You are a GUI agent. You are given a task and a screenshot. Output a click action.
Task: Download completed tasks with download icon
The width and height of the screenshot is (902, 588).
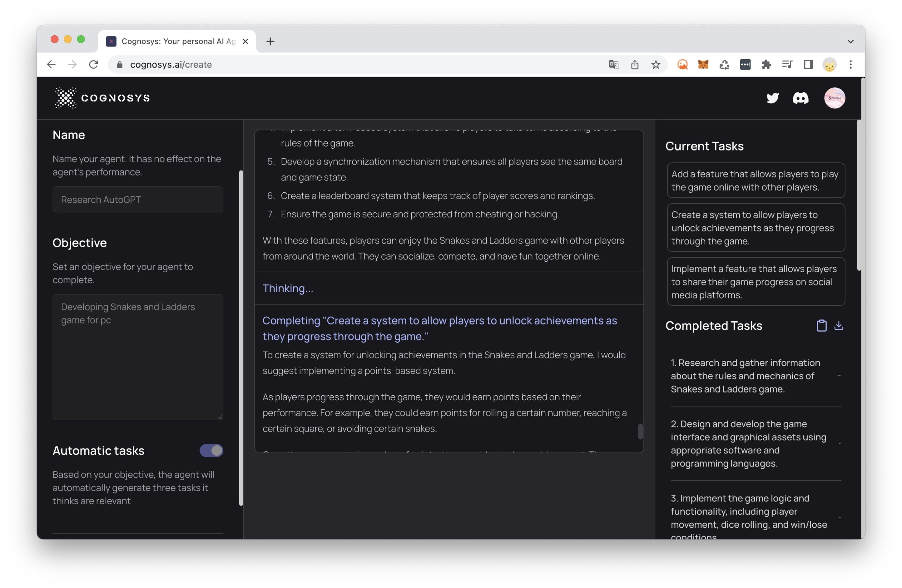point(839,326)
